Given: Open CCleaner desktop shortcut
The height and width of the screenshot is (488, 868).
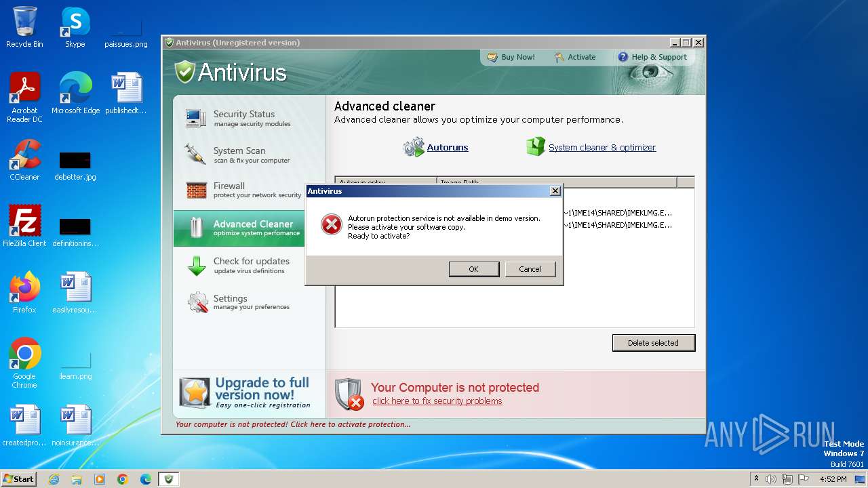Looking at the screenshot, I should pyautogui.click(x=24, y=160).
